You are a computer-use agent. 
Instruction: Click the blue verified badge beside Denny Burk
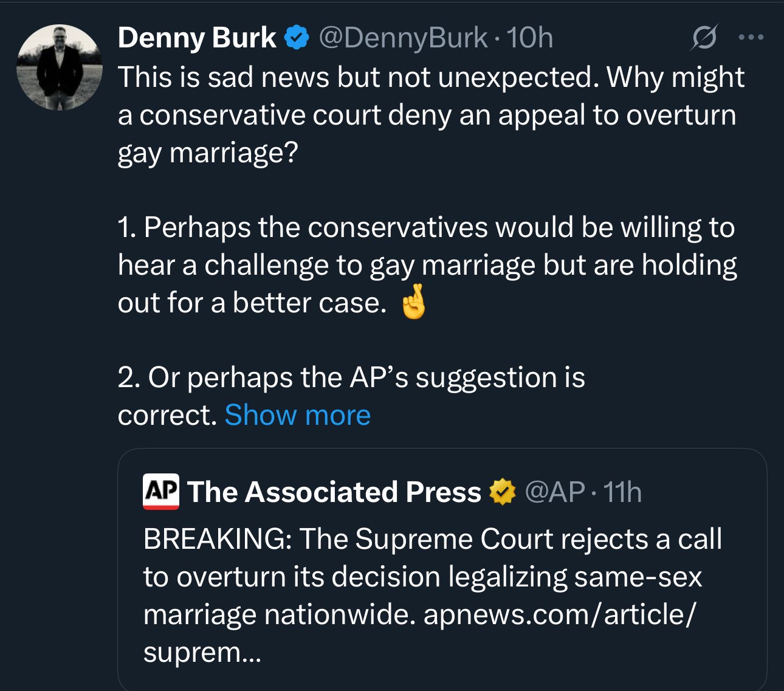[297, 38]
